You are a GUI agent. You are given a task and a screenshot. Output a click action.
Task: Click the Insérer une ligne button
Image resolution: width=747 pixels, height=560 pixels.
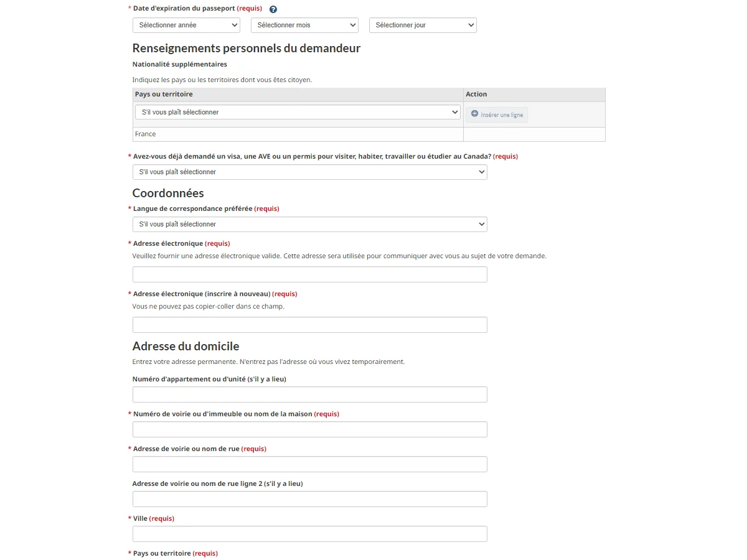tap(496, 114)
